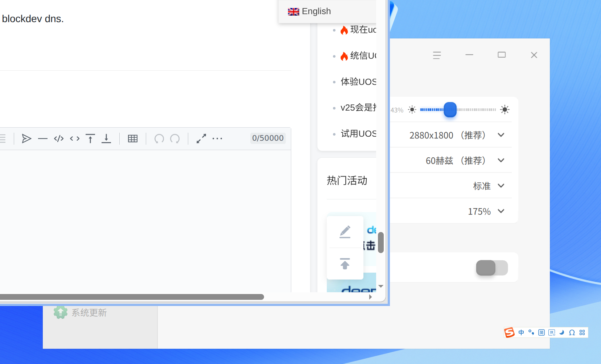Click the arrow-up-to-bar icon in editor toolbar

[90, 138]
